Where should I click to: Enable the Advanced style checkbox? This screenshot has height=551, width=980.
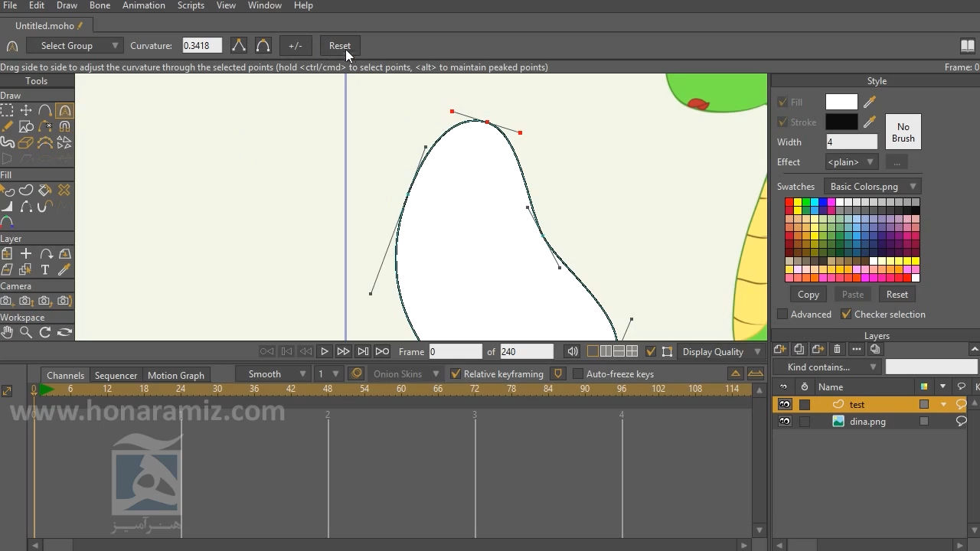782,315
